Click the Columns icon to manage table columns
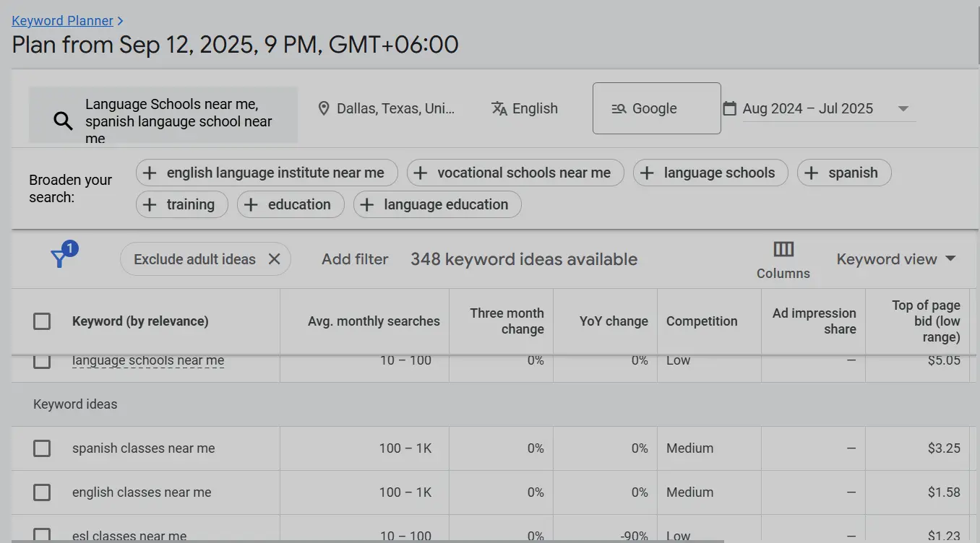 tap(783, 249)
